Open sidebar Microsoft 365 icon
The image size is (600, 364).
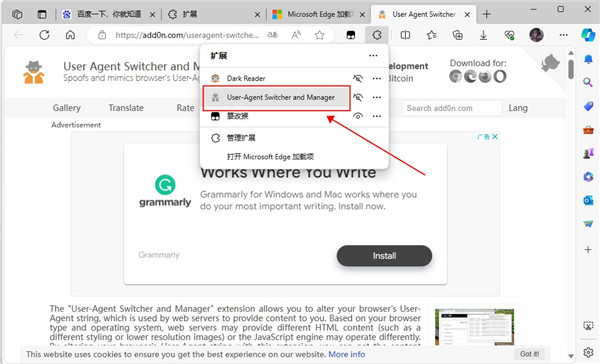(588, 177)
